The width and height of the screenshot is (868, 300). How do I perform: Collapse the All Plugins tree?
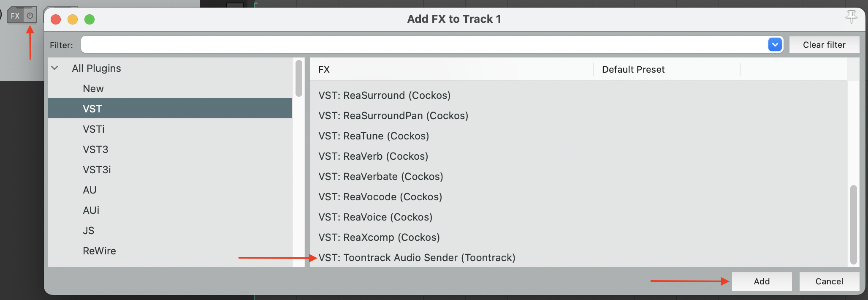(55, 68)
